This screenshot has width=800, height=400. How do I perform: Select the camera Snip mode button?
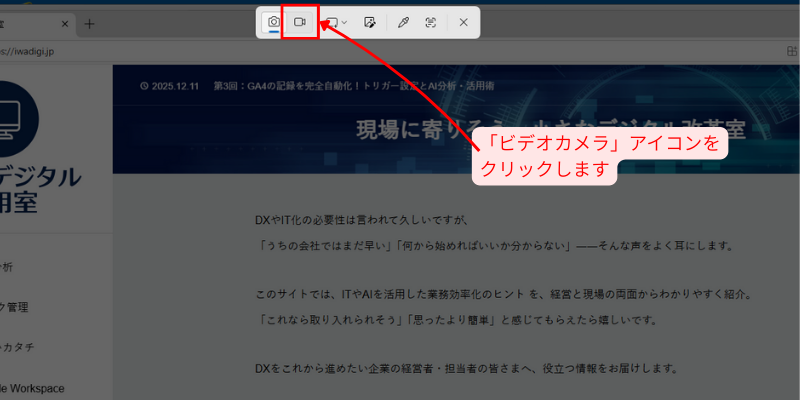(274, 22)
